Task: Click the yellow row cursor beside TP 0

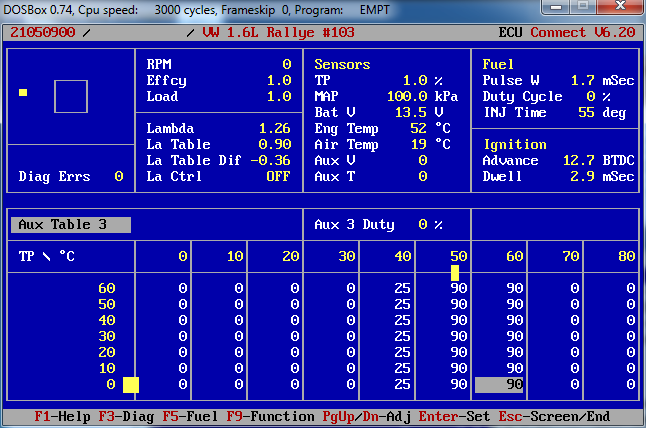Action: point(131,384)
